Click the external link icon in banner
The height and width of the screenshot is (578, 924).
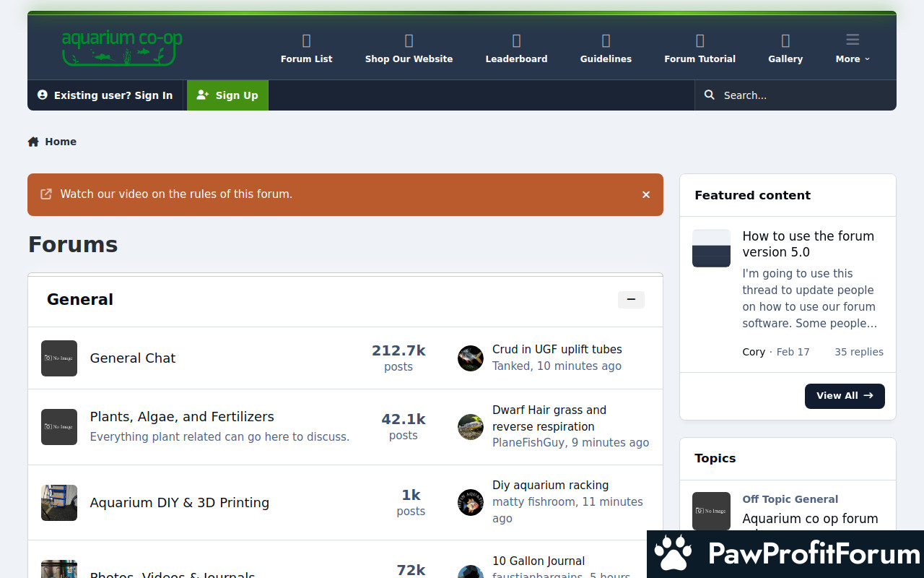click(45, 194)
